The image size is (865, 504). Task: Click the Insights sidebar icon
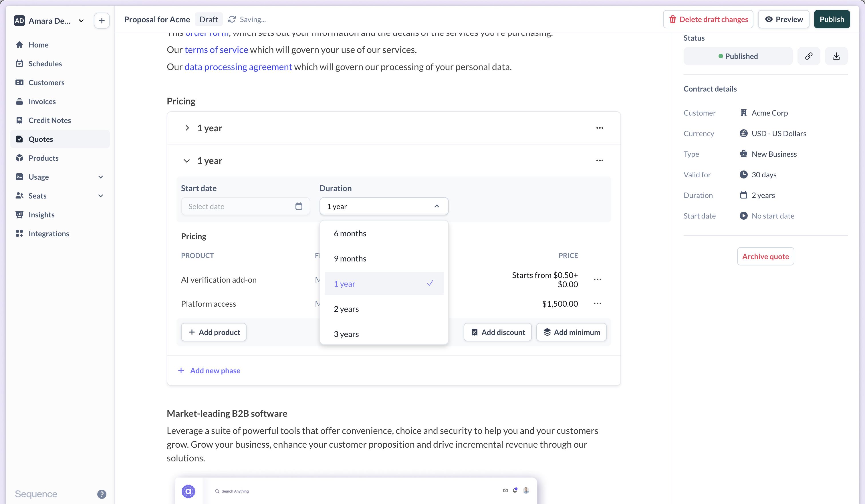click(19, 215)
